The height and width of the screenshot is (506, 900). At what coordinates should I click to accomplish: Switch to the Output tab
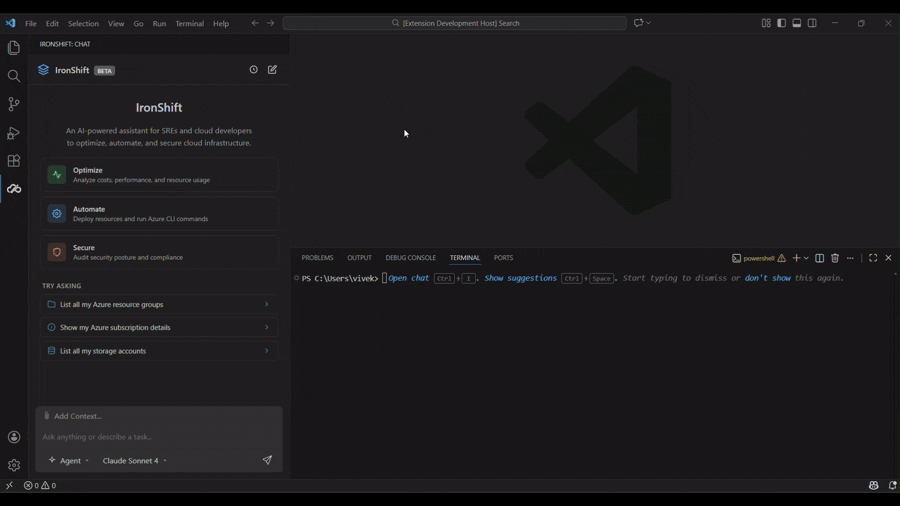[x=359, y=258]
